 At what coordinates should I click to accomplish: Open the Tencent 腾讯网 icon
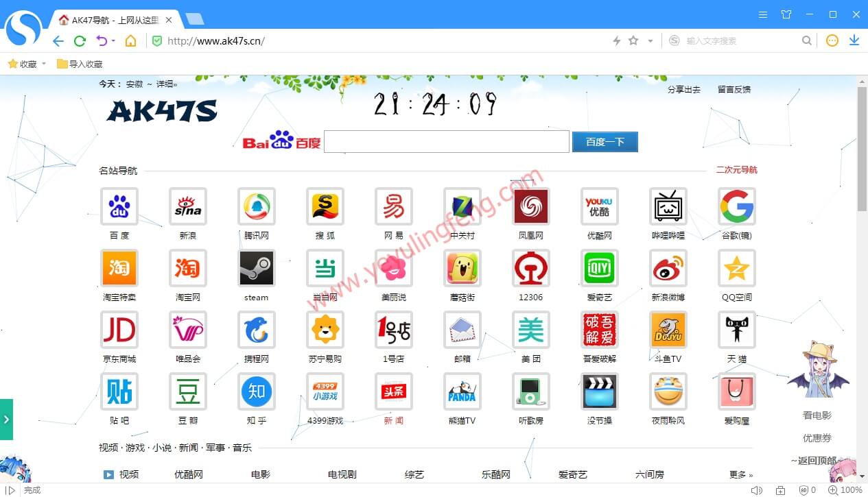pos(257,206)
